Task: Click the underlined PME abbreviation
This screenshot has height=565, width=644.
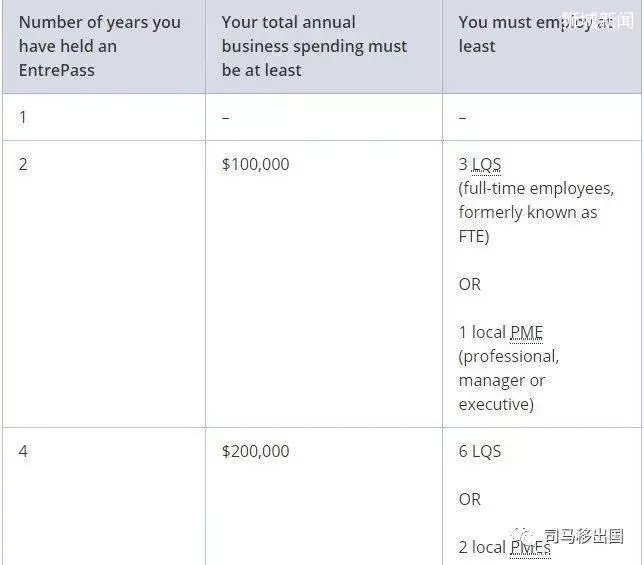Action: (526, 333)
